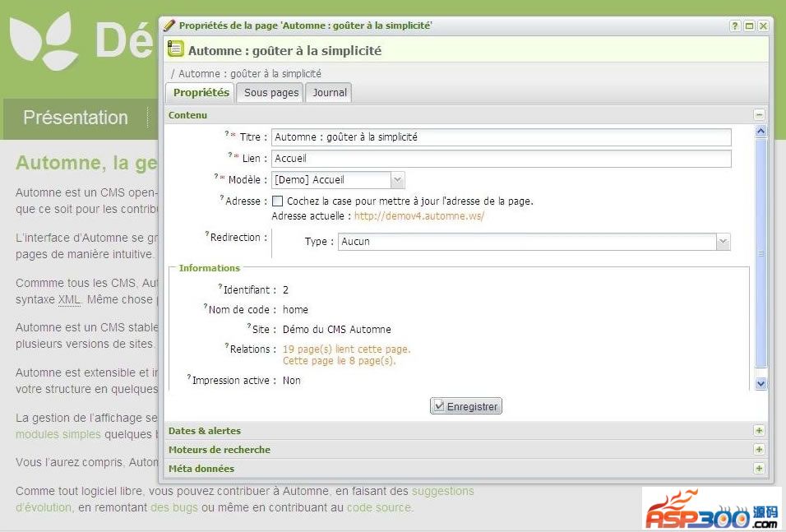Click the Enregistrer button
This screenshot has width=786, height=532.
coord(465,406)
